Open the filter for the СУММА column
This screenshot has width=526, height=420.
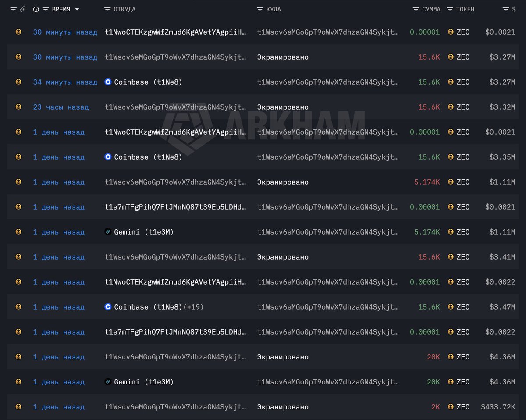click(416, 9)
